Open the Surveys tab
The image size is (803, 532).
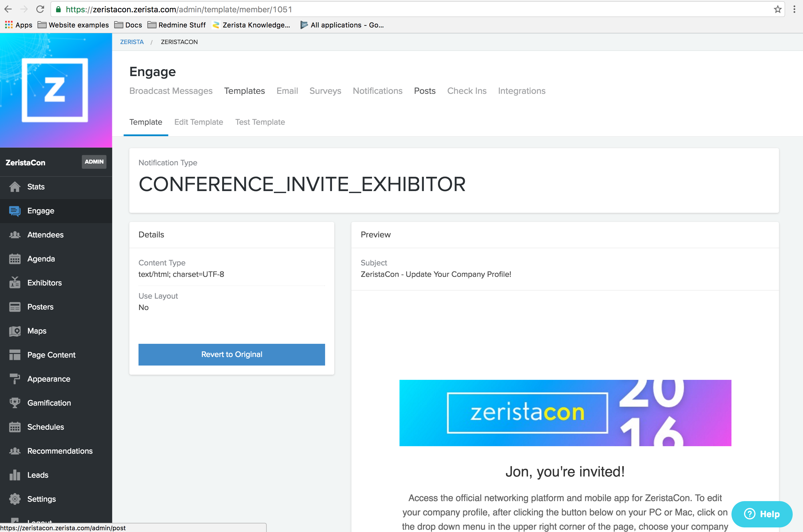[x=325, y=91]
